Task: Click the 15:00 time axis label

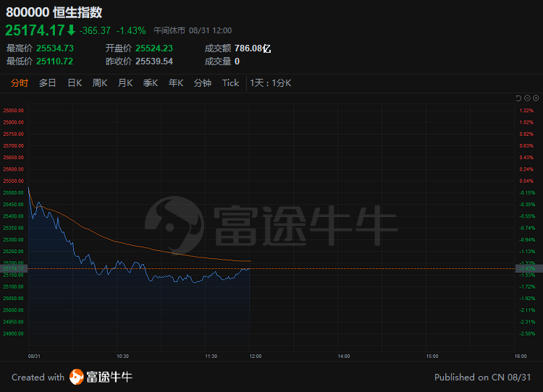Action: [432, 356]
